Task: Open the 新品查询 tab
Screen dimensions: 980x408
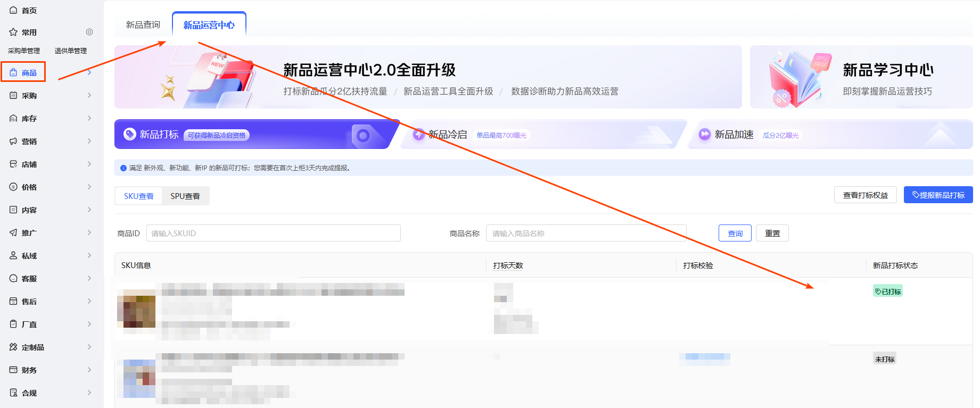Action: click(143, 25)
